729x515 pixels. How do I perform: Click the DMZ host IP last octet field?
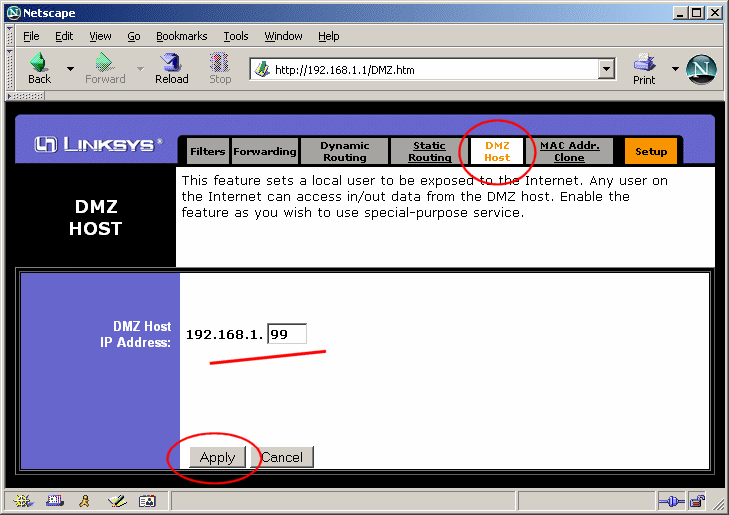(287, 334)
